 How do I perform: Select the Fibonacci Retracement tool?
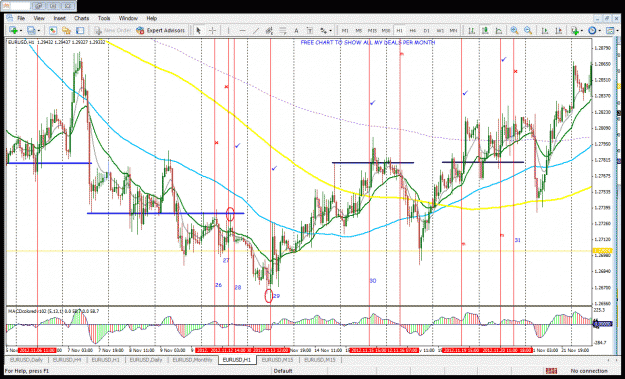click(283, 30)
